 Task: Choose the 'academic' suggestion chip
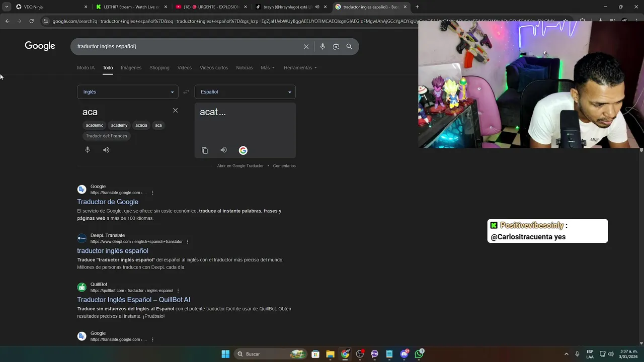tap(95, 125)
